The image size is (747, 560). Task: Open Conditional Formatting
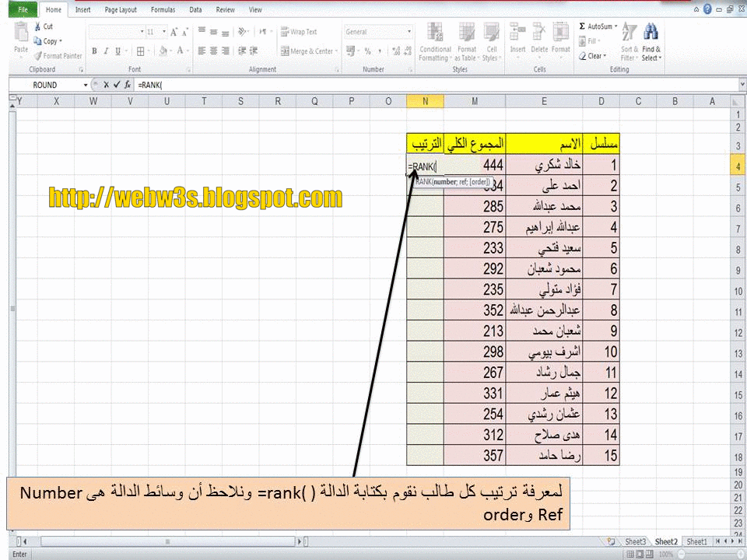(434, 42)
